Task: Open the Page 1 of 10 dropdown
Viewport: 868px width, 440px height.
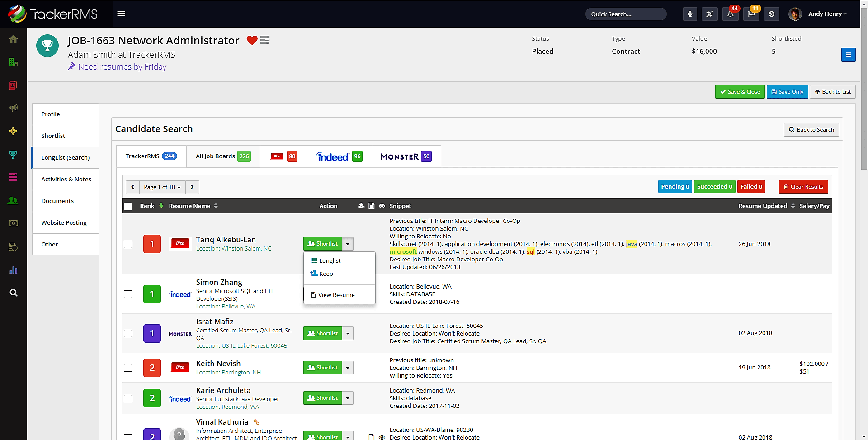Action: [x=161, y=187]
